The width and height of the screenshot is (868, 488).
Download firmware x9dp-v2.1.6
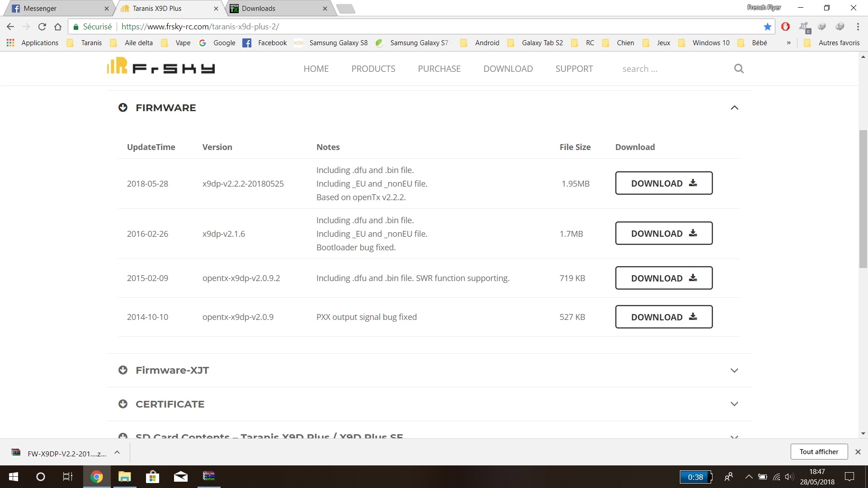(x=664, y=233)
